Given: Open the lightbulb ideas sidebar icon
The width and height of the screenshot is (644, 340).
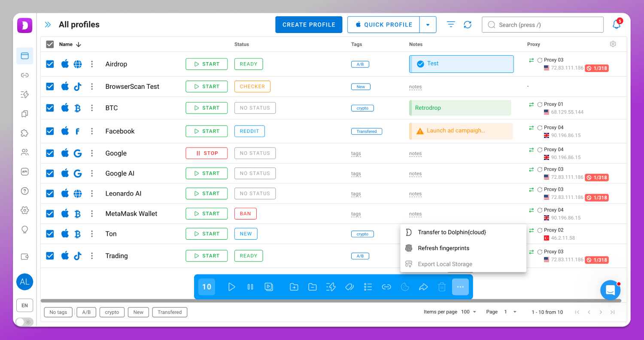Looking at the screenshot, I should (24, 230).
